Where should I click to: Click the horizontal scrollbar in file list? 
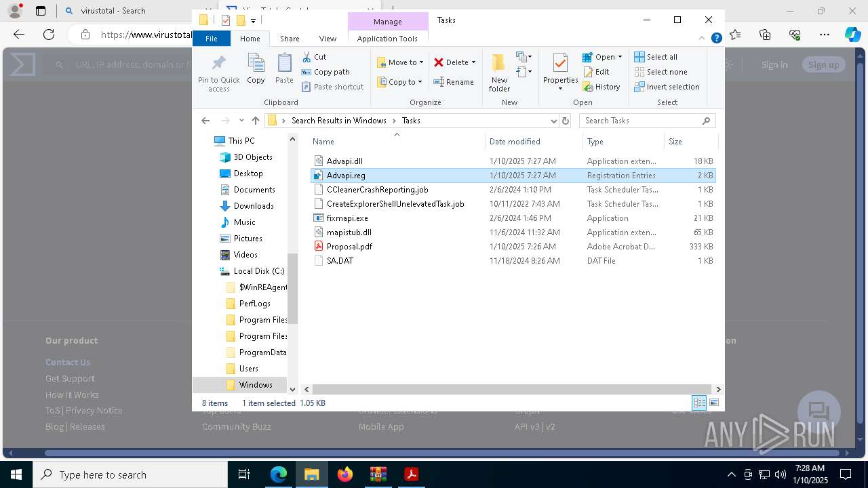pyautogui.click(x=512, y=389)
